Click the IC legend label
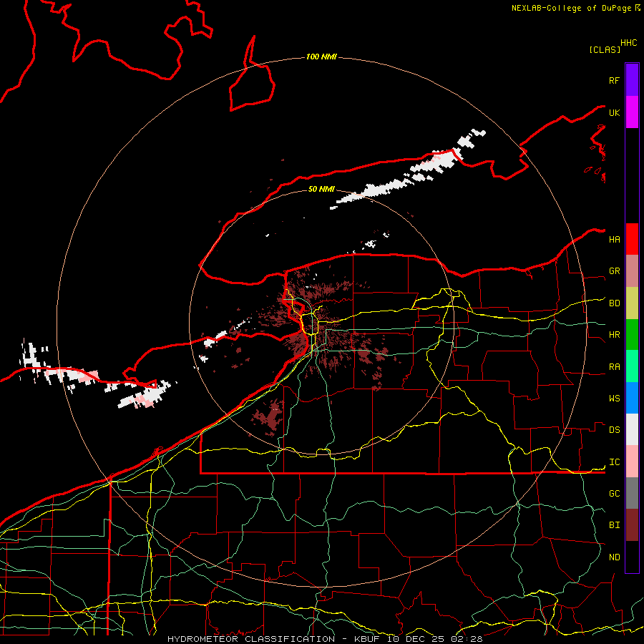644x644 pixels. pyautogui.click(x=614, y=462)
